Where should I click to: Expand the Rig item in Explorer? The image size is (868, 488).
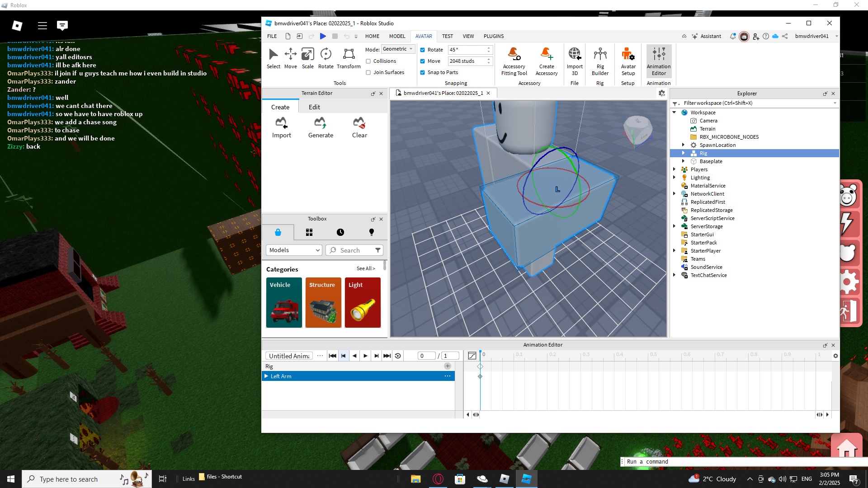click(683, 153)
